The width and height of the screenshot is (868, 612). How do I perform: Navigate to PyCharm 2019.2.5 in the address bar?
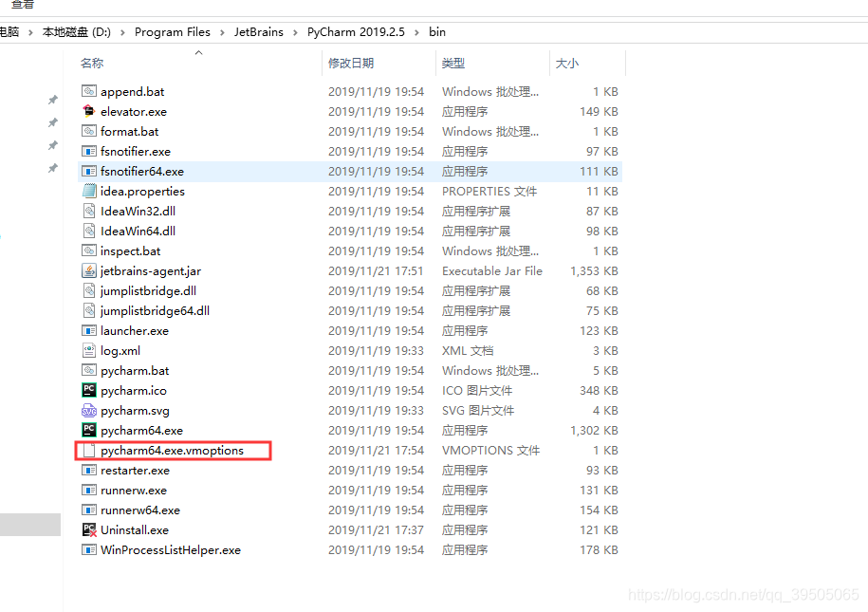(x=356, y=32)
